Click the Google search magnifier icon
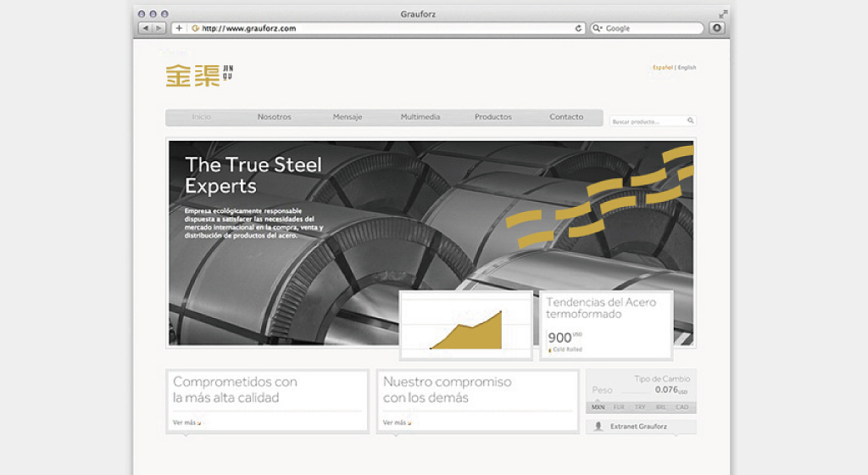Image resolution: width=868 pixels, height=475 pixels. tap(598, 28)
